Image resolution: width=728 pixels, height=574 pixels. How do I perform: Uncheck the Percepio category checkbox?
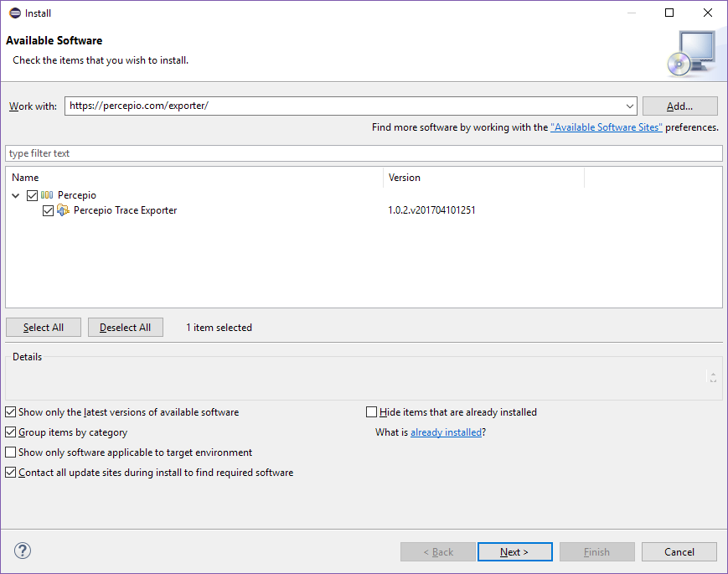pos(32,195)
